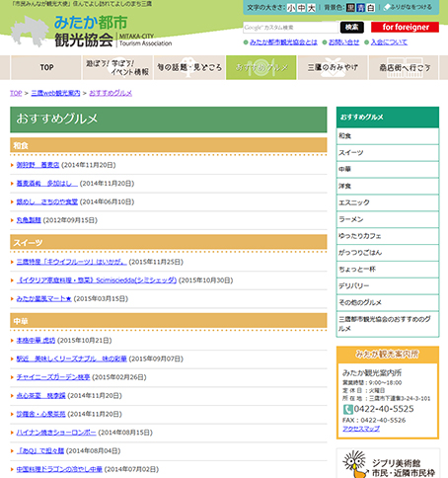Viewport: 448px width, 478px height.
Task: Select ちょっと一杯 in the sidebar menu
Action: [x=388, y=270]
